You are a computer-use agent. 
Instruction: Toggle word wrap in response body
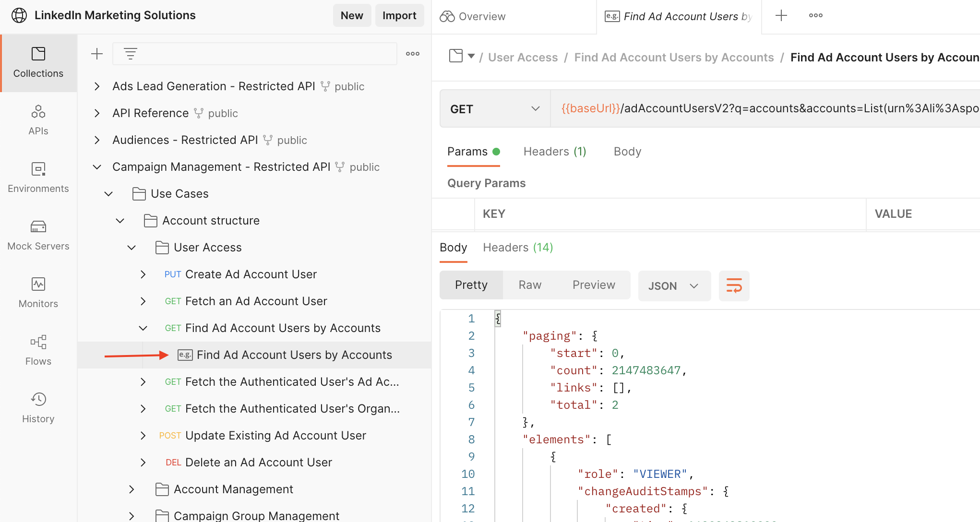coord(734,286)
